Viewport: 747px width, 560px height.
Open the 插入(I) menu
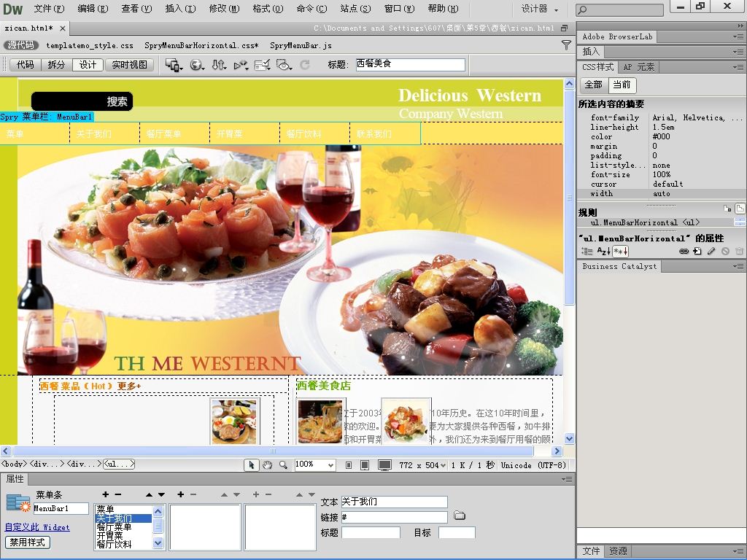click(x=181, y=9)
